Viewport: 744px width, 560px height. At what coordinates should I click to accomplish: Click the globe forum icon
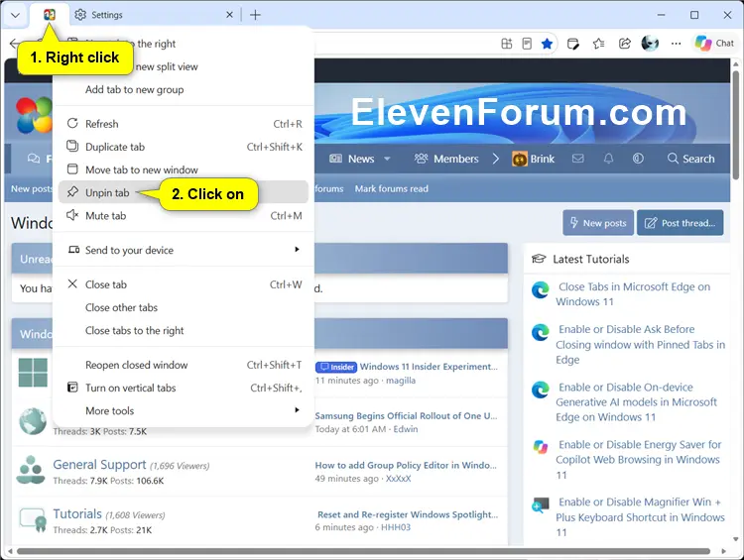click(33, 420)
